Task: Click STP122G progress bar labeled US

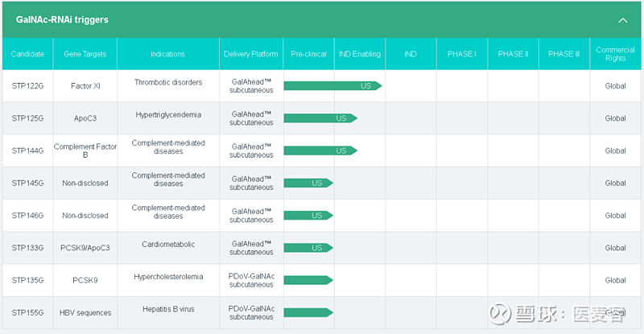Action: tap(332, 85)
